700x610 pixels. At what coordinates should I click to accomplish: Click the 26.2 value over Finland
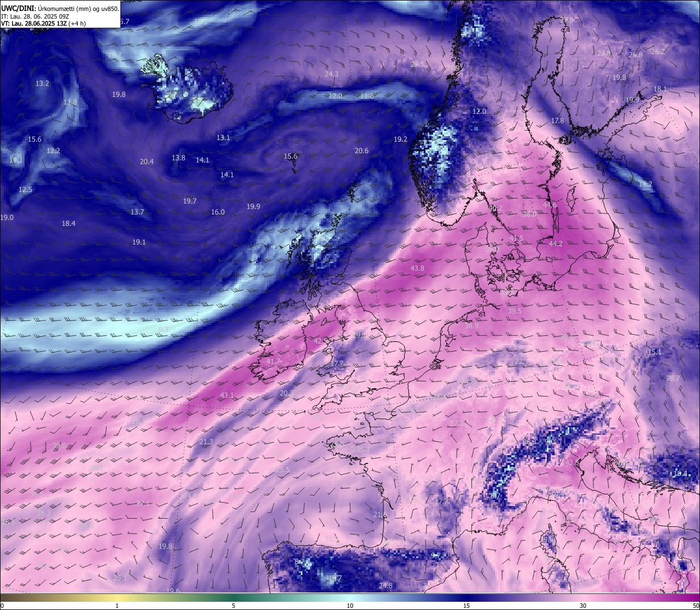[x=658, y=52]
